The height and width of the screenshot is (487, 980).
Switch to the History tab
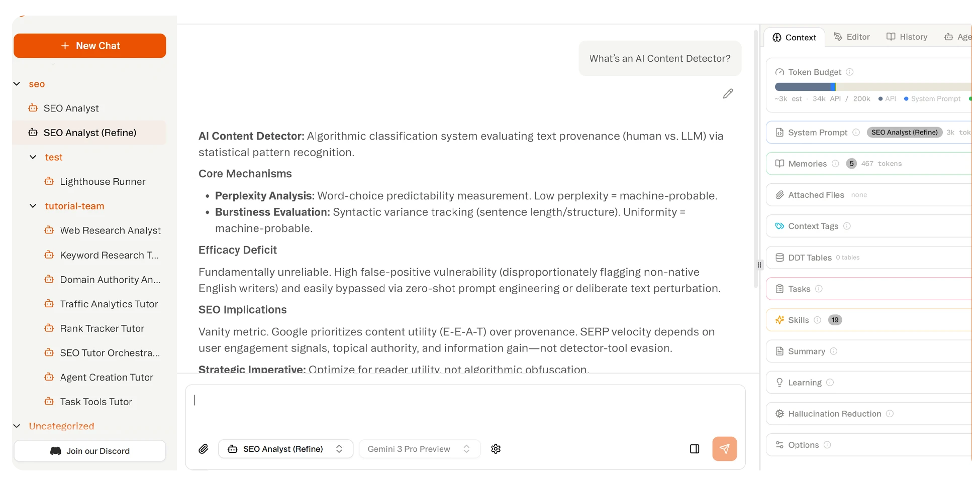tap(907, 37)
